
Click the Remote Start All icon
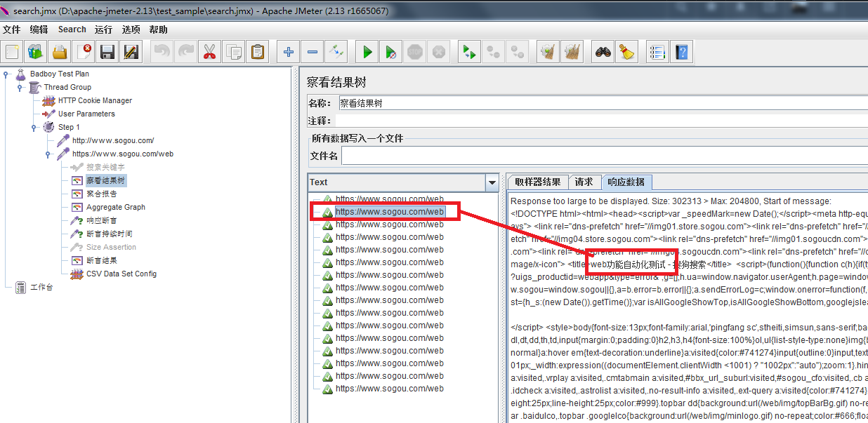470,52
